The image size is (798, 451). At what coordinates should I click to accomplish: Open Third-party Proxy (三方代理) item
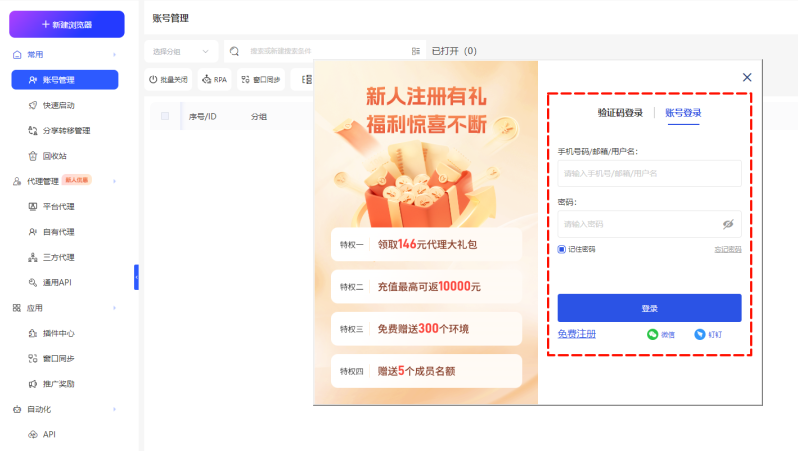pyautogui.click(x=58, y=257)
